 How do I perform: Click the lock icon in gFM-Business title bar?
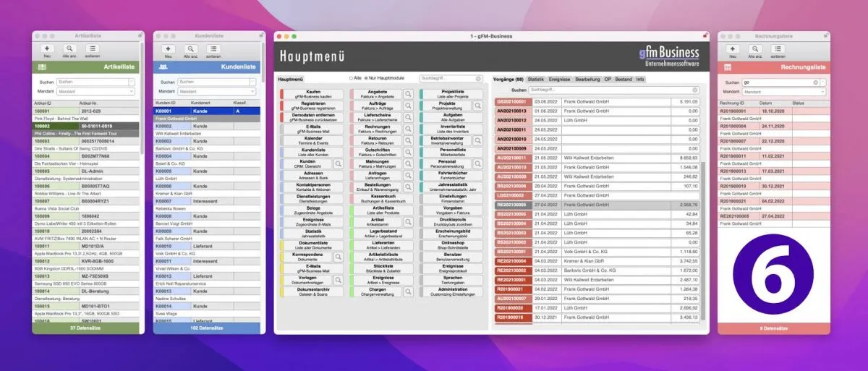coord(704,35)
